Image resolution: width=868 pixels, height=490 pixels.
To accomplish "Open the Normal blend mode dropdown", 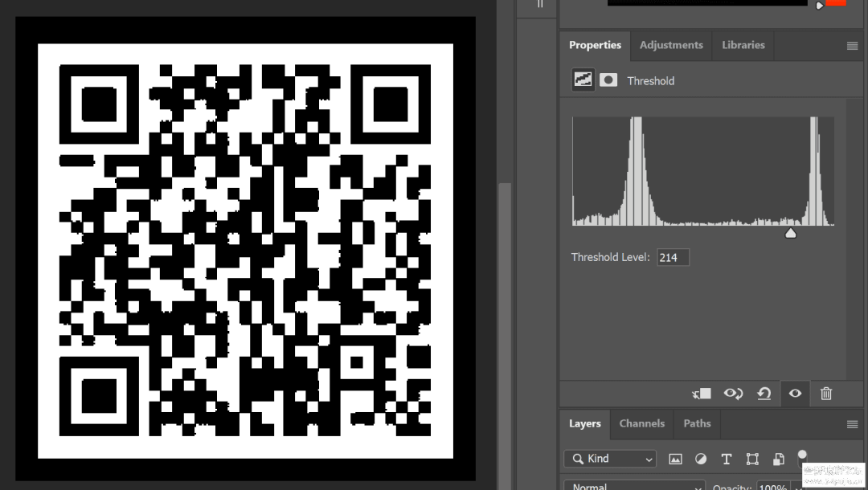I will [x=634, y=485].
